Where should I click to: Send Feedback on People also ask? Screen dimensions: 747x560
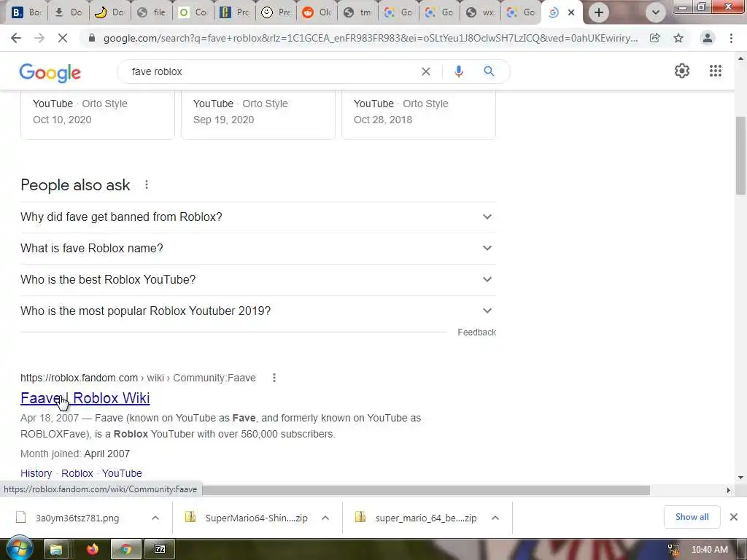pos(477,332)
